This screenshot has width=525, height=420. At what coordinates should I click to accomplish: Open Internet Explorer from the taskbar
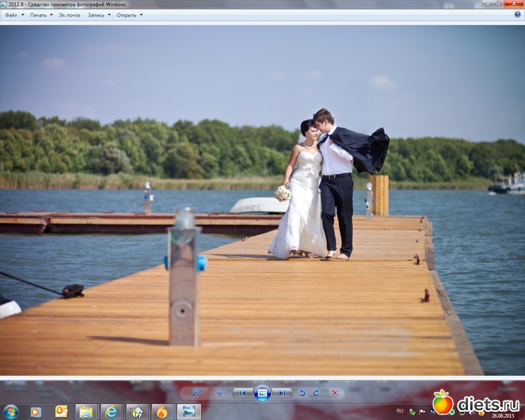click(111, 412)
